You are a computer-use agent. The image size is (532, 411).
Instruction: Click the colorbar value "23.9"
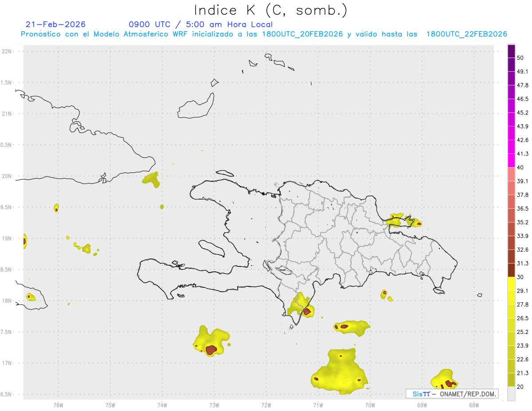click(x=523, y=346)
